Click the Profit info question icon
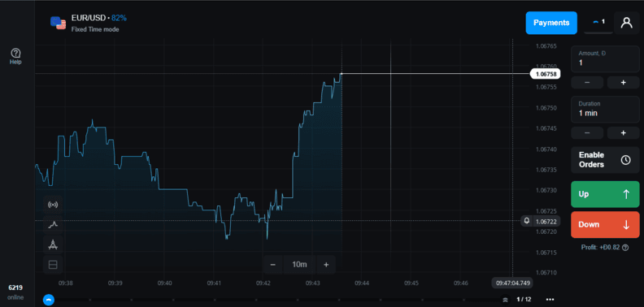The image size is (644, 307). (x=625, y=248)
